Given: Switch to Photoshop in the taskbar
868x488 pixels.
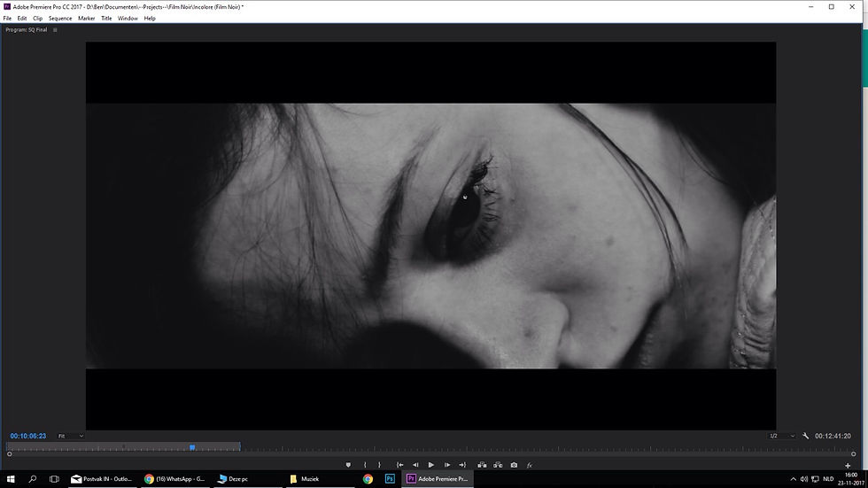Looking at the screenshot, I should (x=390, y=479).
